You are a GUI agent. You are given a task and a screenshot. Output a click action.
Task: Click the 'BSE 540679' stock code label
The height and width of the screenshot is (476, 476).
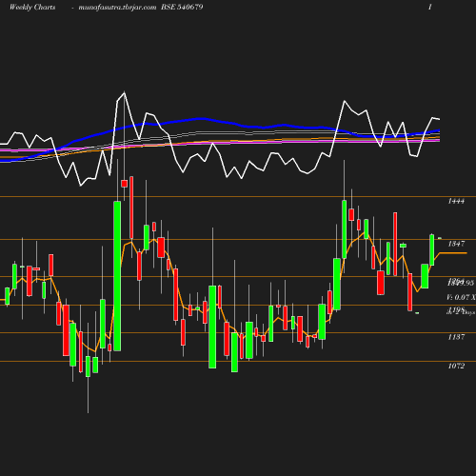182,7
